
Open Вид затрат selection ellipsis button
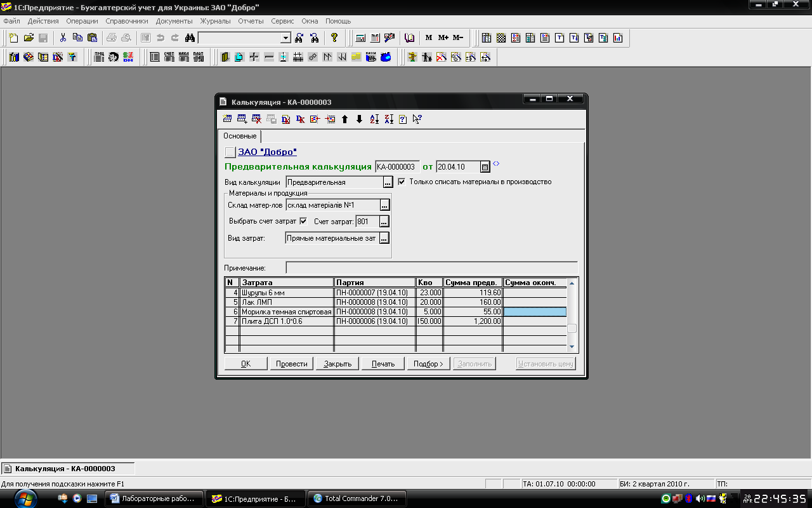[x=384, y=238]
